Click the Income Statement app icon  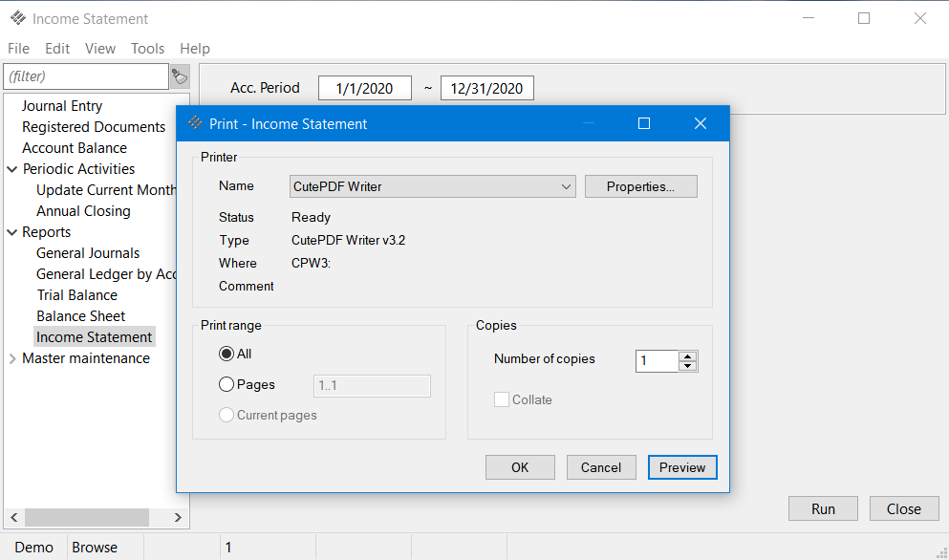[x=17, y=18]
